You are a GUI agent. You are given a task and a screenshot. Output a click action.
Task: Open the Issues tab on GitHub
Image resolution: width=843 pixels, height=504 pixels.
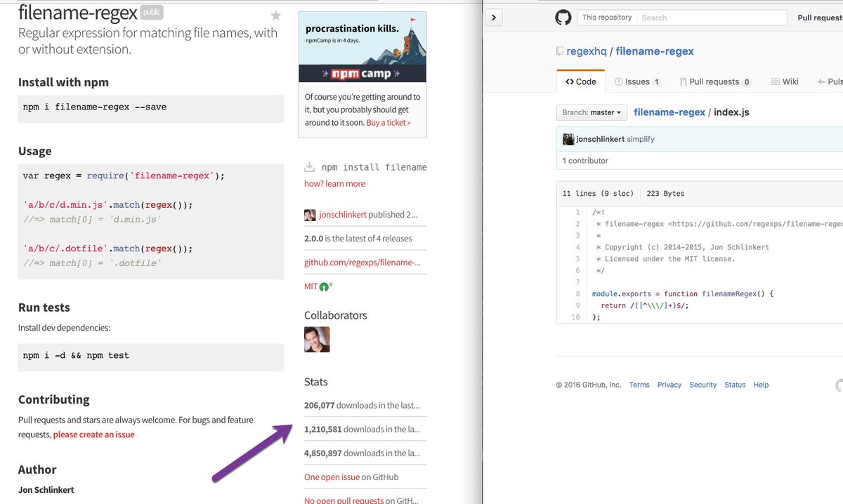point(637,81)
